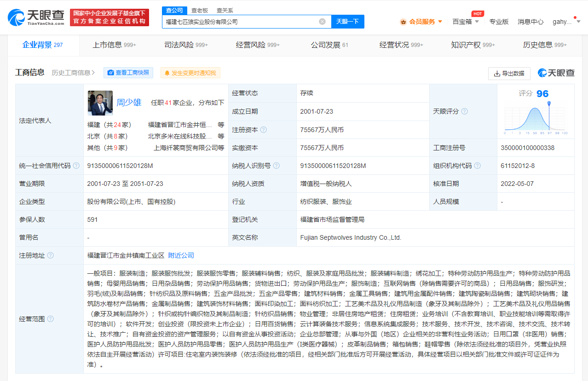Expand the 百宝箱 dropdown arrow
This screenshot has width=588, height=381.
click(477, 22)
